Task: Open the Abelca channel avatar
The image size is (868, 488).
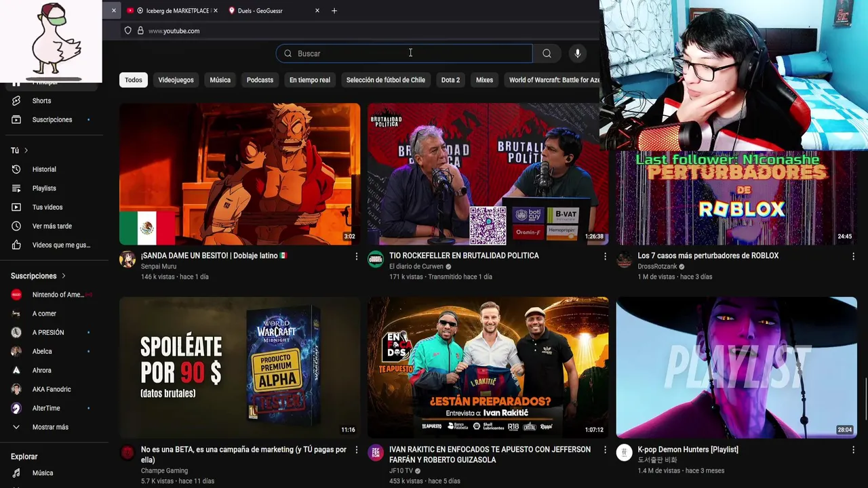Action: (x=17, y=352)
